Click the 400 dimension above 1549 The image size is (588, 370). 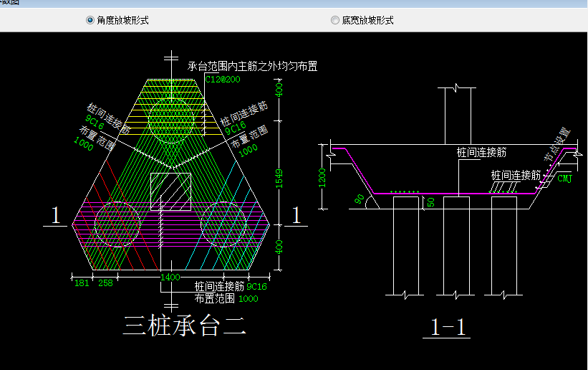click(x=279, y=90)
